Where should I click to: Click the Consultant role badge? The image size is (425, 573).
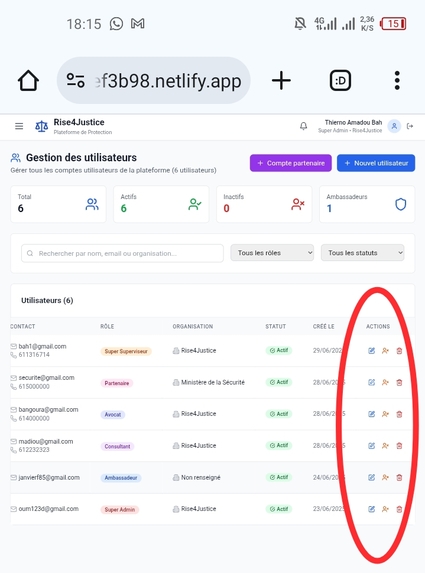pyautogui.click(x=117, y=446)
